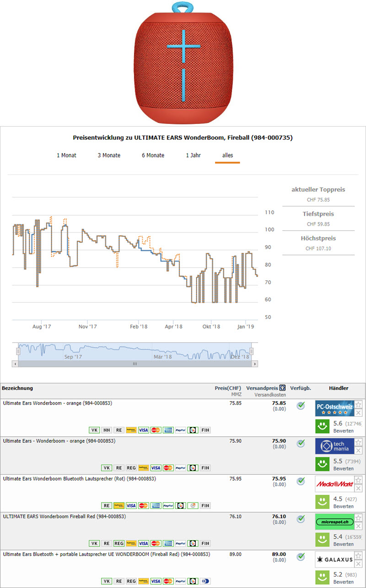Click the MediaMarkt retailer logo

point(334,484)
